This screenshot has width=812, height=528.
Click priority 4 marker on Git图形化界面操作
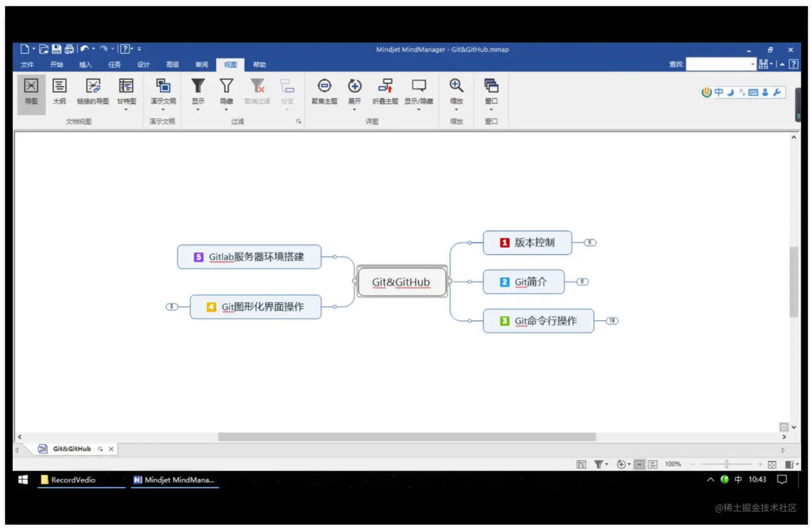pyautogui.click(x=211, y=307)
